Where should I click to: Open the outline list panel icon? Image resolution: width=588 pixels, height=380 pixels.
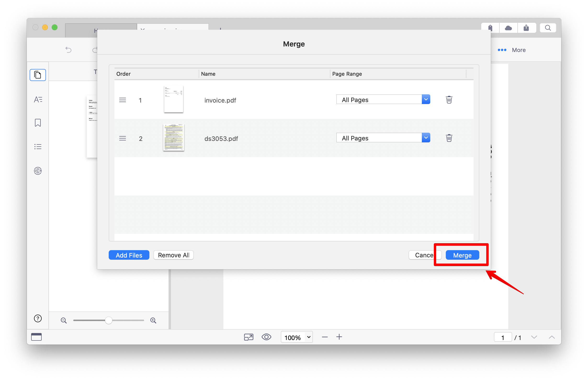38,147
